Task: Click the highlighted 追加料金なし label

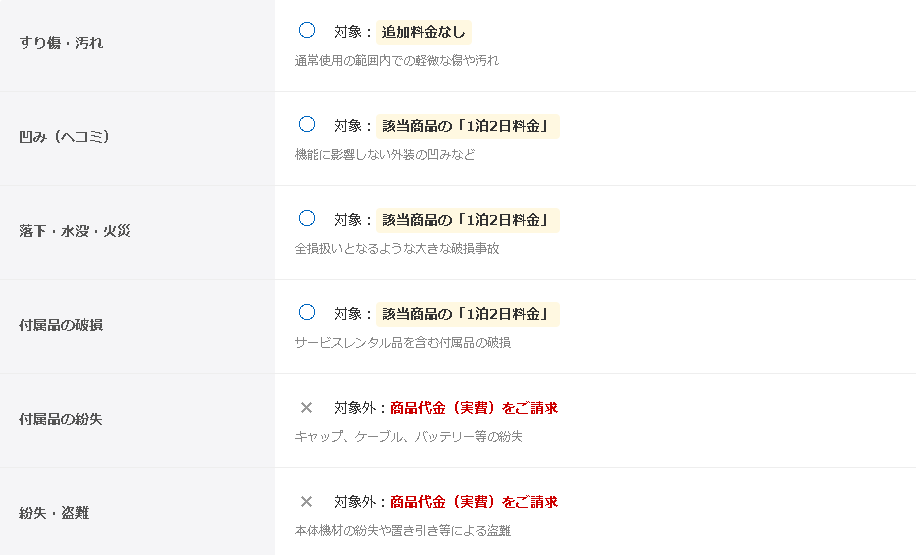Action: tap(424, 32)
